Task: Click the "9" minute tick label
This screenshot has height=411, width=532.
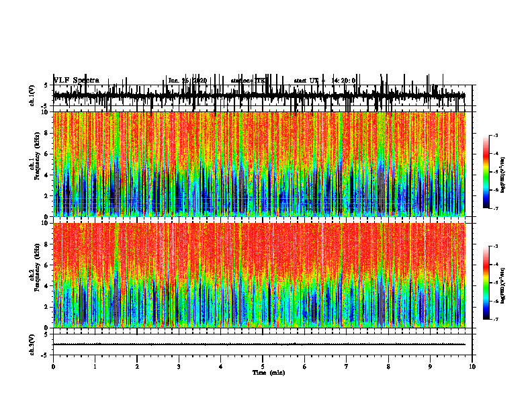Action: [430, 367]
